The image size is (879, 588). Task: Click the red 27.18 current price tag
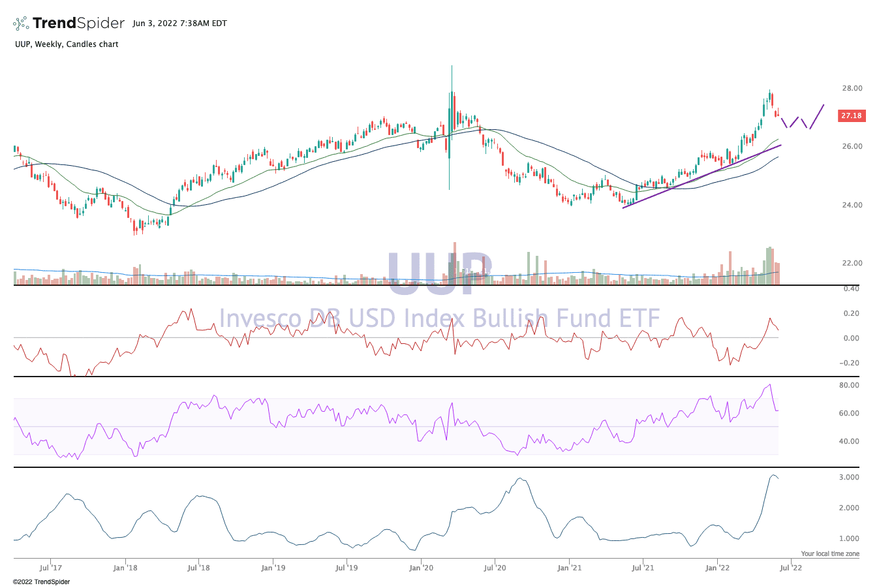(x=851, y=116)
